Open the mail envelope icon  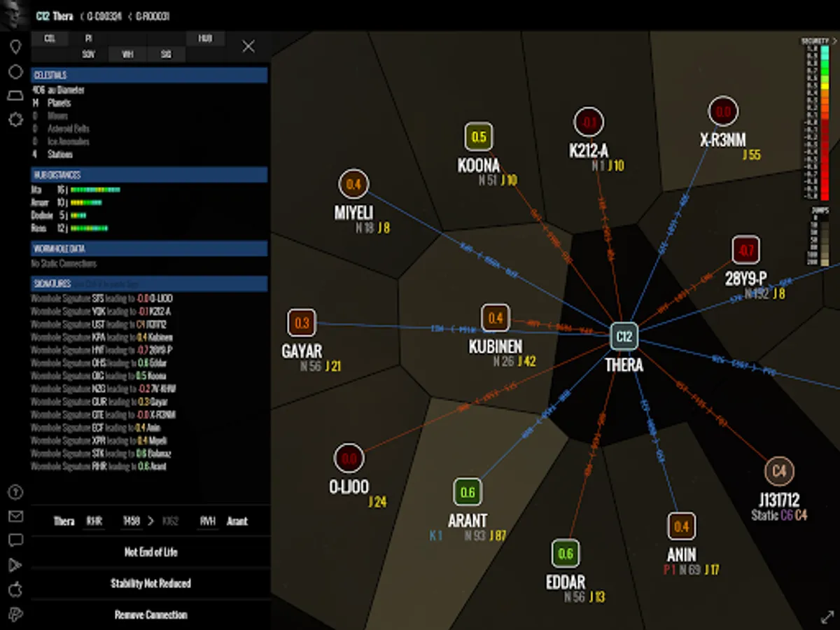pos(15,517)
